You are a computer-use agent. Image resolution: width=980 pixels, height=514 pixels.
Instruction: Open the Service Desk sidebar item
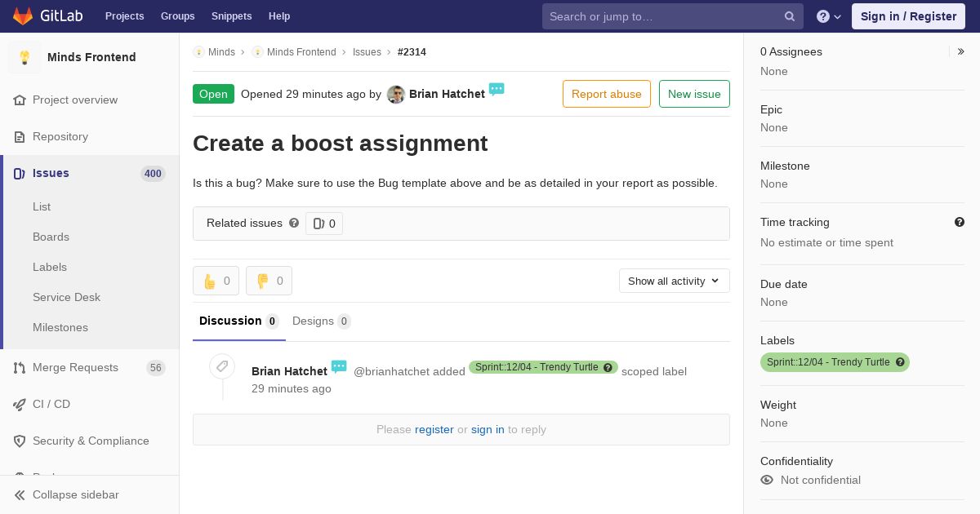point(66,298)
